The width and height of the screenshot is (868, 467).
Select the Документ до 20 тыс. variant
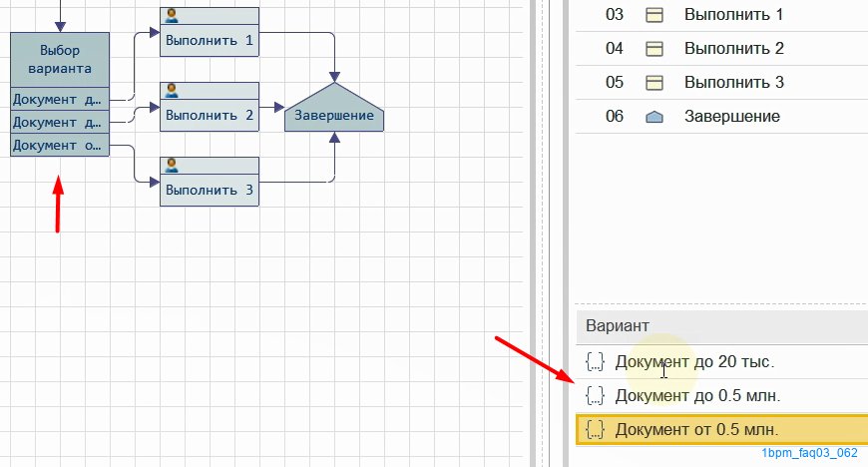(x=694, y=362)
